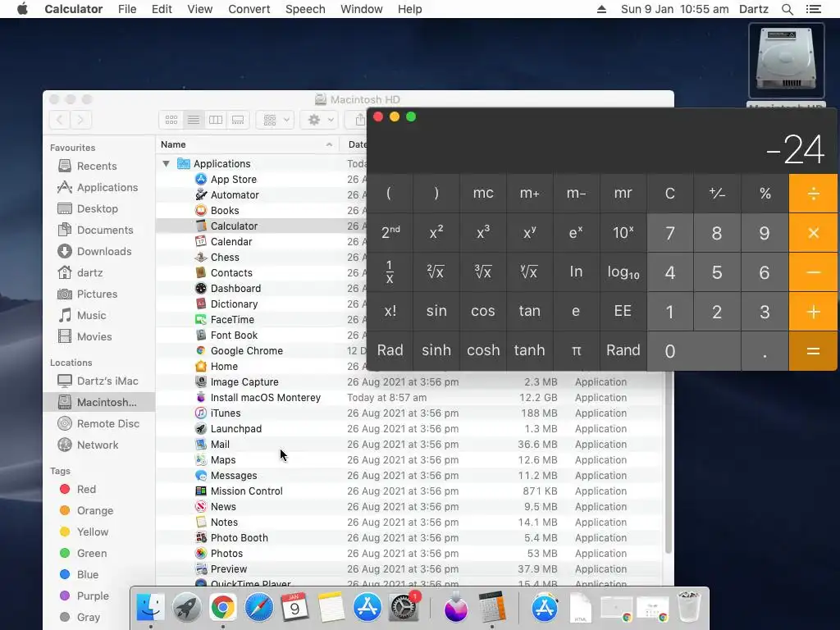This screenshot has width=840, height=630.
Task: Select the Mission Control row
Action: click(x=409, y=491)
